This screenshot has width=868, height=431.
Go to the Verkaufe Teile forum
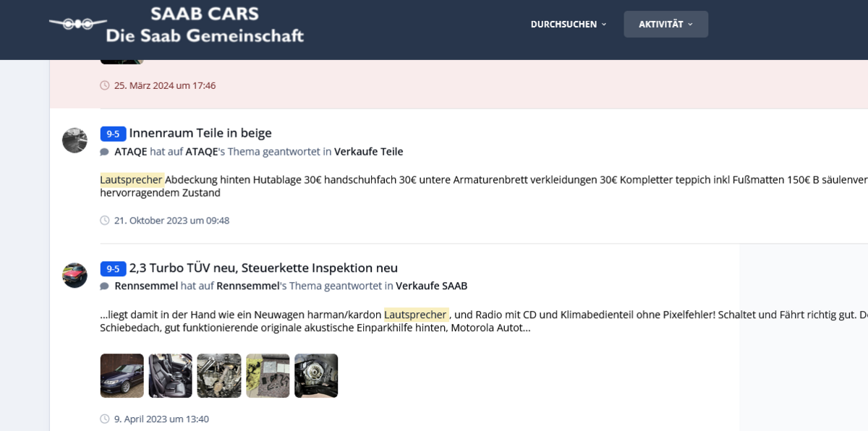tap(369, 152)
